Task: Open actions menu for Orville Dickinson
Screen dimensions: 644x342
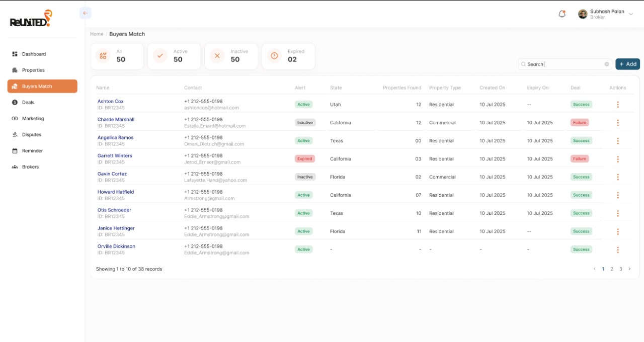Action: click(x=618, y=249)
